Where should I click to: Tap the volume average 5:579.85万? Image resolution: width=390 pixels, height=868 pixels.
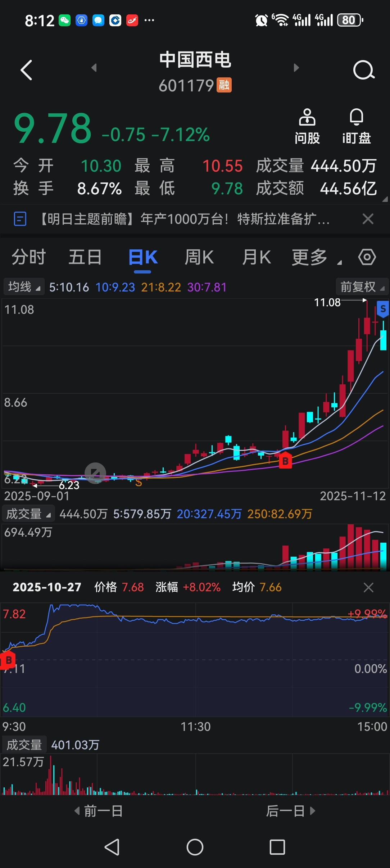pos(142,514)
